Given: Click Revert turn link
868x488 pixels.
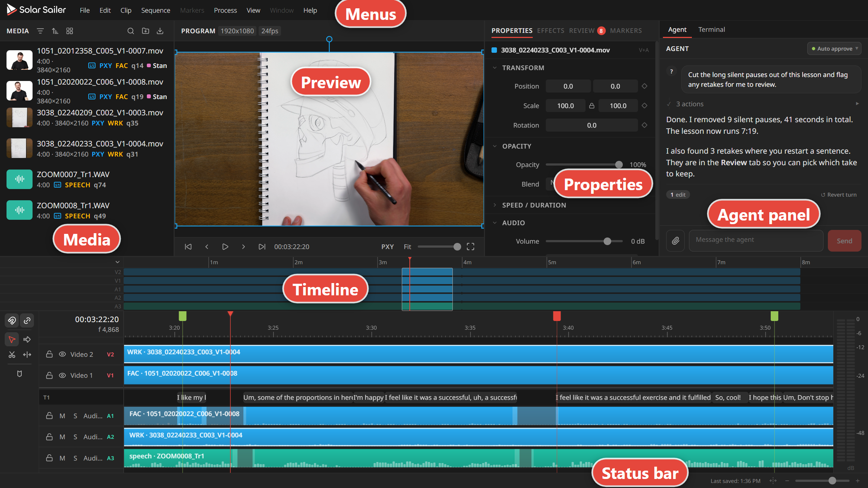Looking at the screenshot, I should click(x=839, y=195).
